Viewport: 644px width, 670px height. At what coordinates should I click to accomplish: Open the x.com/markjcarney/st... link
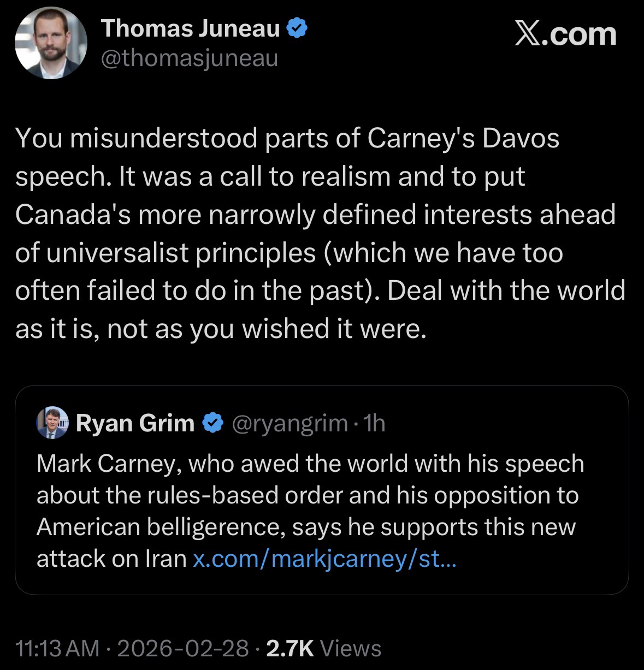pyautogui.click(x=324, y=558)
